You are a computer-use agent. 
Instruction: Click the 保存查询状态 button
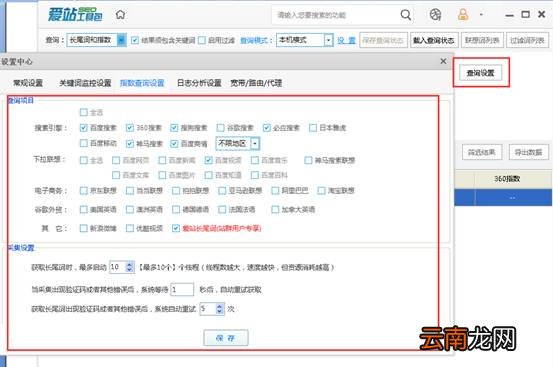tap(383, 41)
